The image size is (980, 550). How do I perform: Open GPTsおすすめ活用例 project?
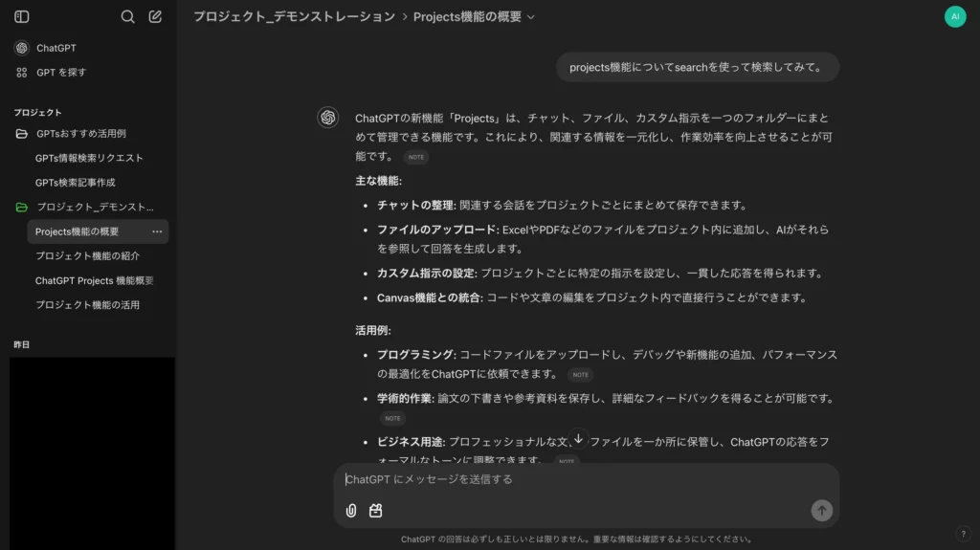(x=81, y=134)
